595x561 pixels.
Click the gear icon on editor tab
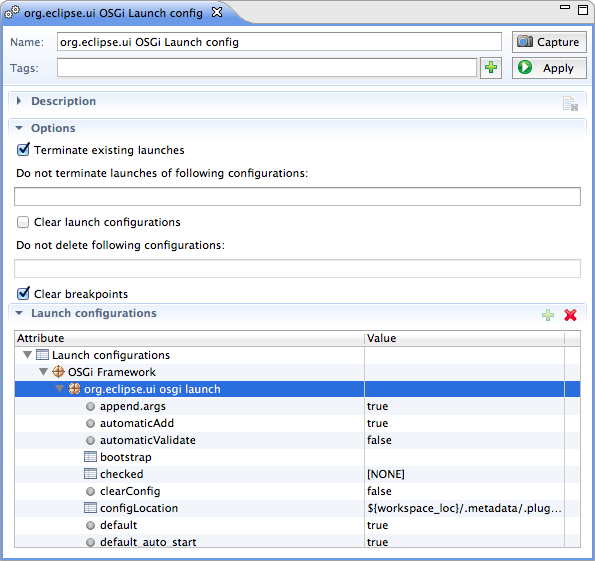pyautogui.click(x=12, y=13)
